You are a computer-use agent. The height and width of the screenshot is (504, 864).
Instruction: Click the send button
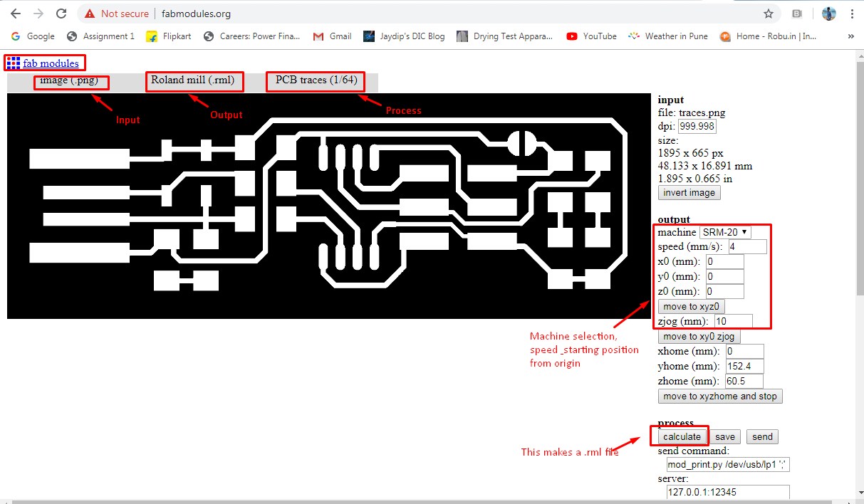(762, 437)
